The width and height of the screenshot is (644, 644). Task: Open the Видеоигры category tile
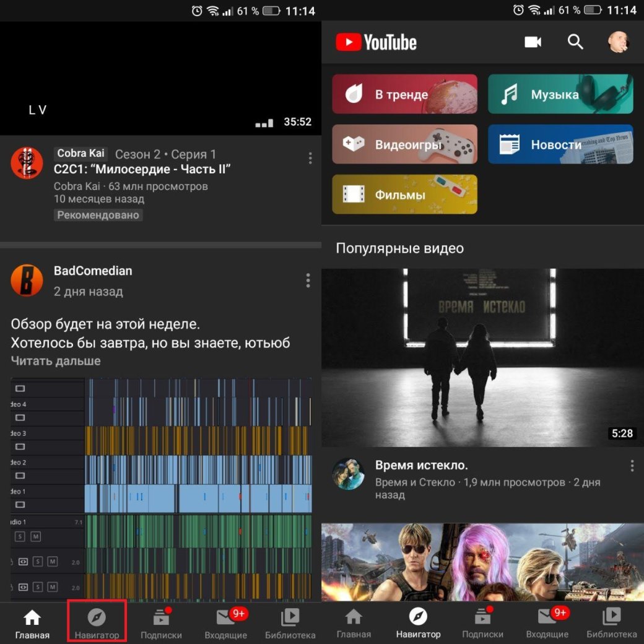click(404, 145)
